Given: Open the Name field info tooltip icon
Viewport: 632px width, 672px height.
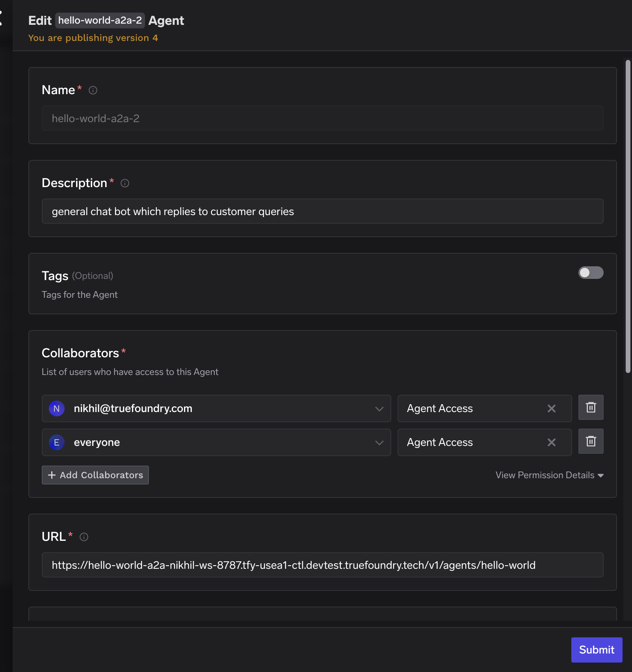Looking at the screenshot, I should 93,90.
